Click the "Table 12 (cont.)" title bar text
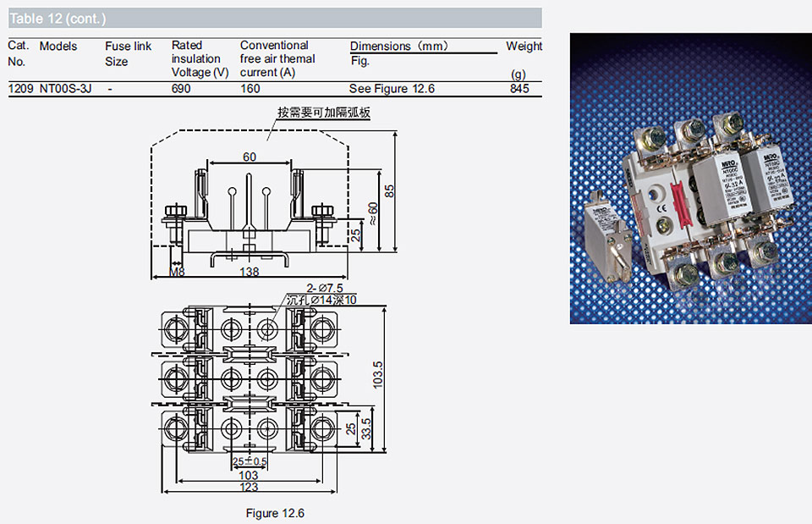The width and height of the screenshot is (812, 524). 58,19
